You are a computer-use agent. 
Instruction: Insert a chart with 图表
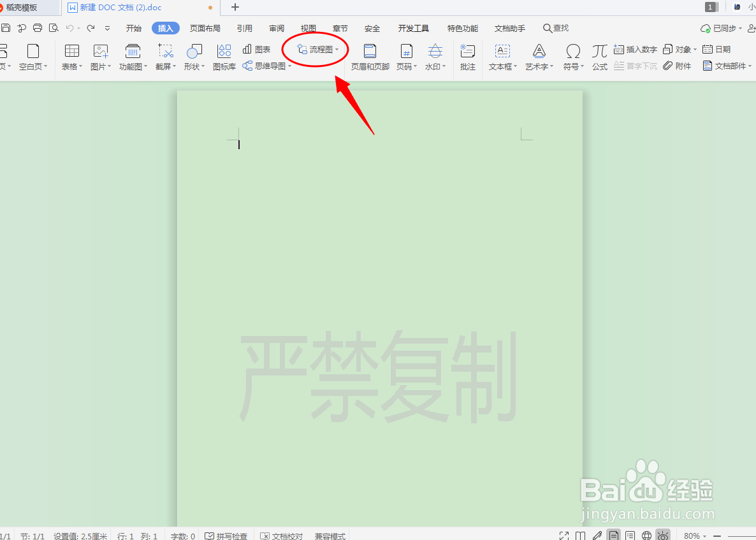257,48
